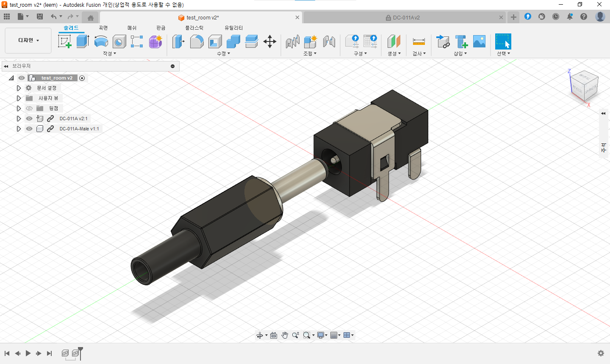Collapse the 브라우저 panel with dot button
Viewport: 610px width, 364px height.
(172, 66)
